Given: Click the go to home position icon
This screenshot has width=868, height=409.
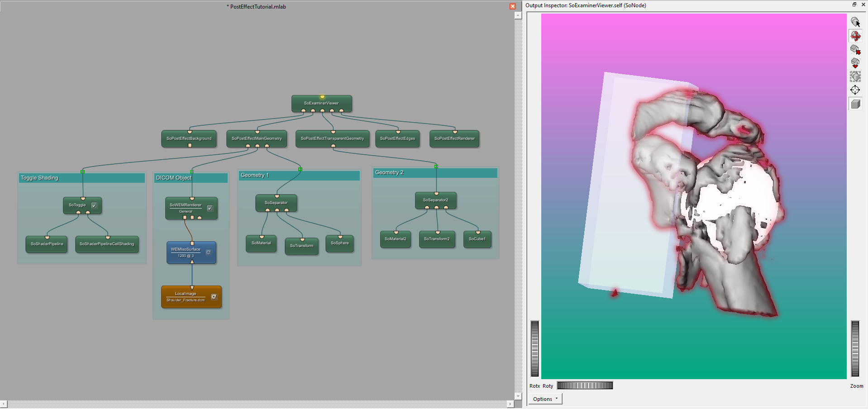Looking at the screenshot, I should pos(855,49).
